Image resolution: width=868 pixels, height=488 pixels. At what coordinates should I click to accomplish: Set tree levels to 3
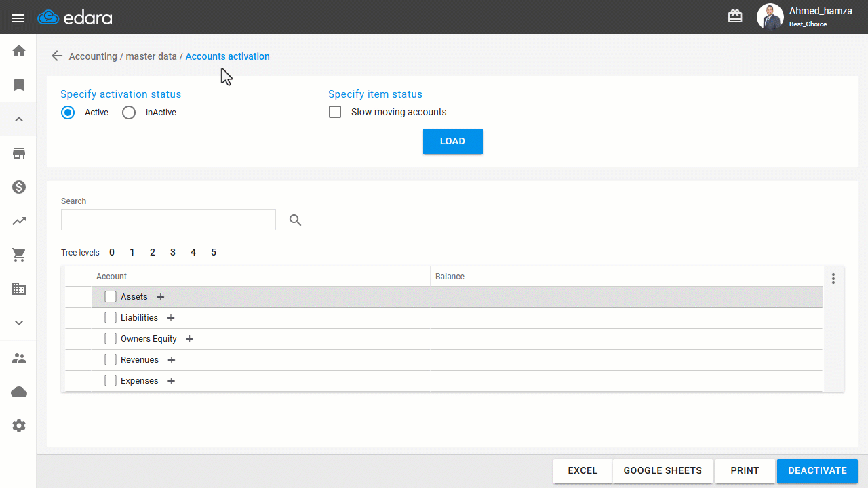pyautogui.click(x=173, y=252)
